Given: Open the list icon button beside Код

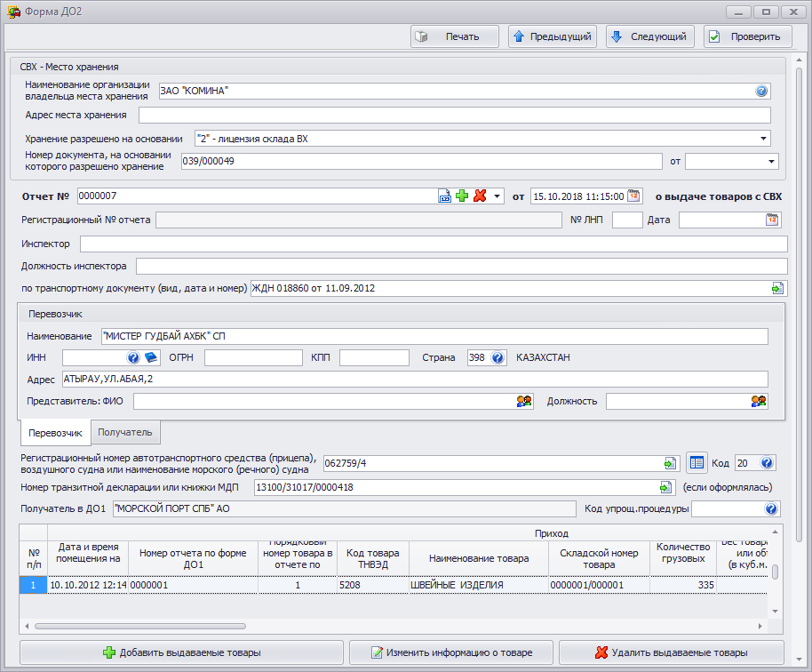Looking at the screenshot, I should click(x=697, y=463).
